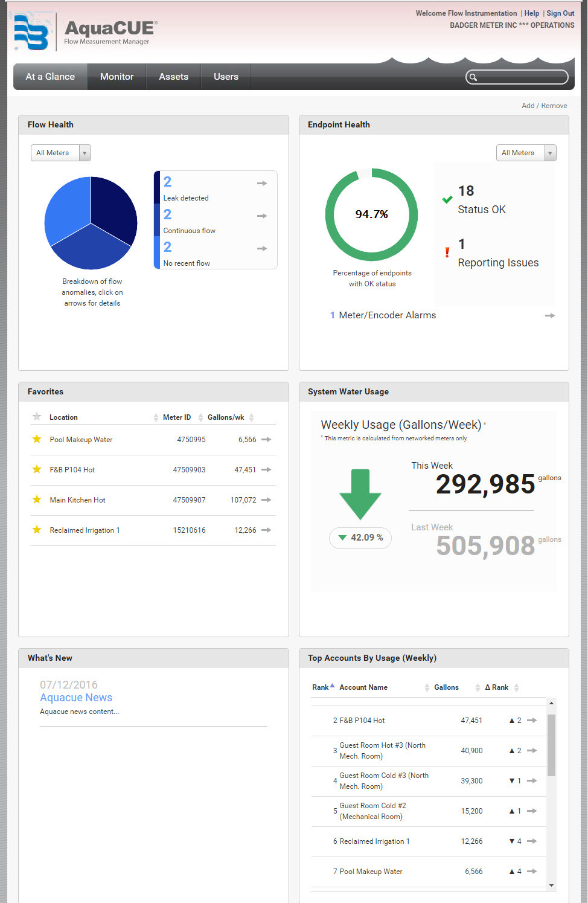Click the 94.7% endpoint health ring
Image resolution: width=588 pixels, height=903 pixels.
click(372, 214)
